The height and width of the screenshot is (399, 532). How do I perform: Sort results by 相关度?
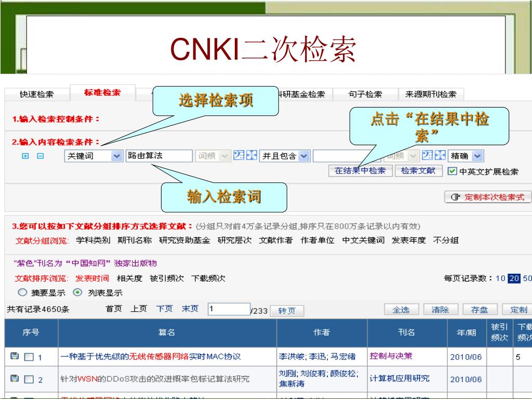tap(129, 278)
